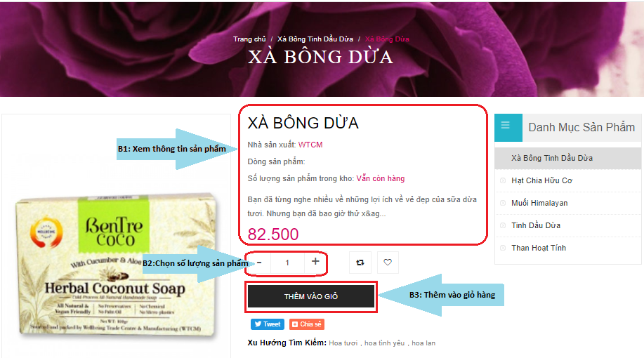Decrease quantity with the minus button
This screenshot has width=644, height=358.
[259, 263]
